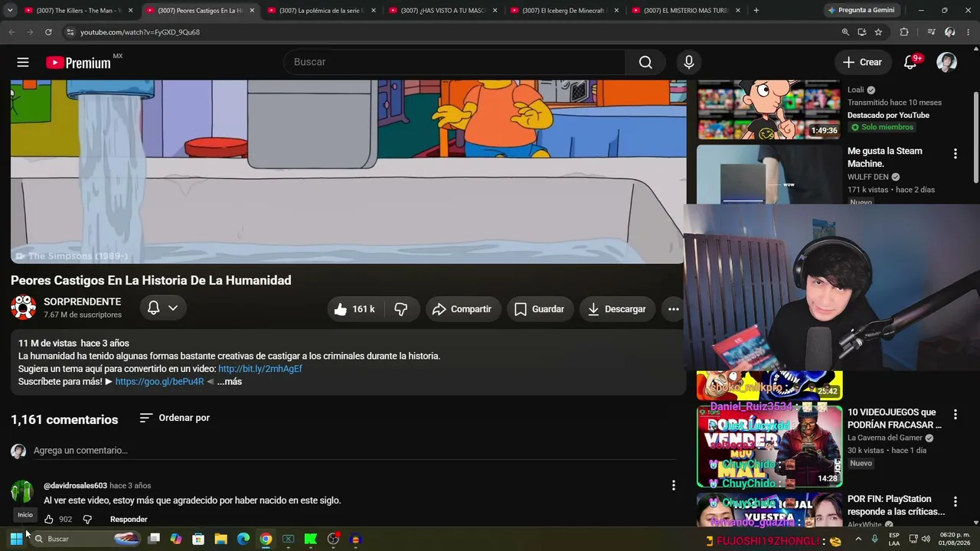Image resolution: width=980 pixels, height=551 pixels.
Task: Show hidden system tray icons chevron
Action: coord(857,539)
